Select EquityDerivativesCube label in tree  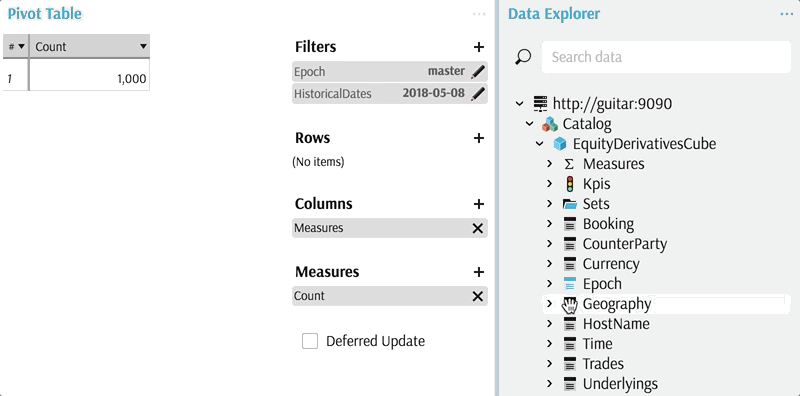coord(644,144)
